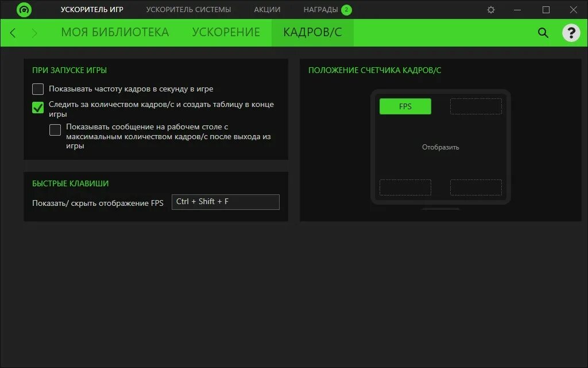The image size is (588, 368).
Task: Click the rewards badge showing 2
Action: 346,10
